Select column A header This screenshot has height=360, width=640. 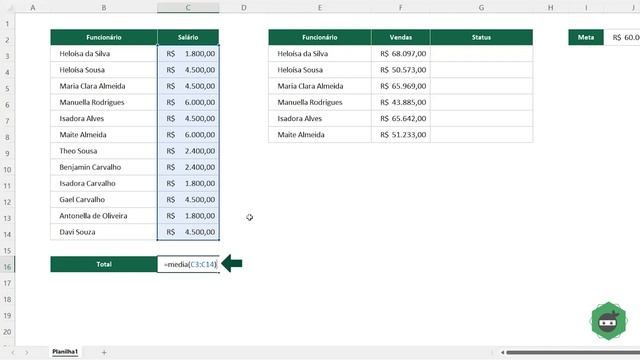[x=33, y=7]
